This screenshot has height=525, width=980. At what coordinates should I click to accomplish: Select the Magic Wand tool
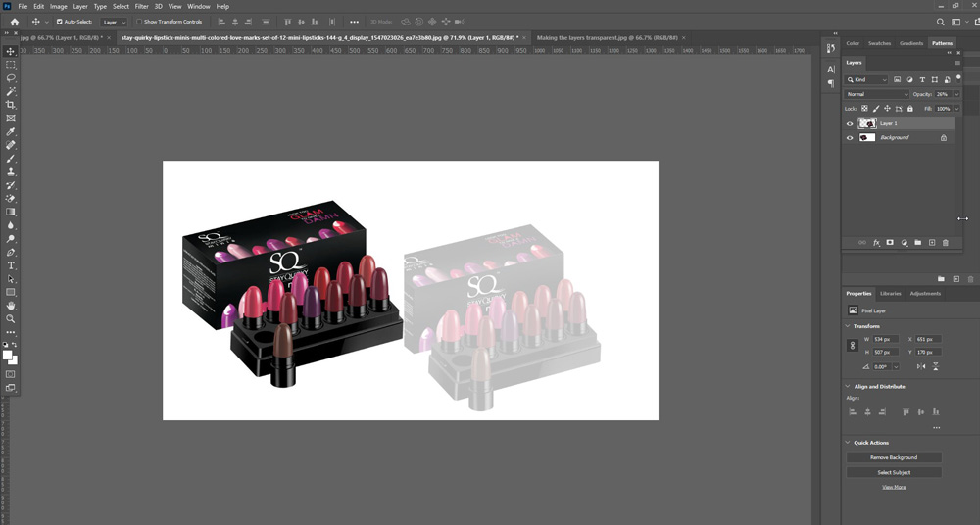coord(11,91)
